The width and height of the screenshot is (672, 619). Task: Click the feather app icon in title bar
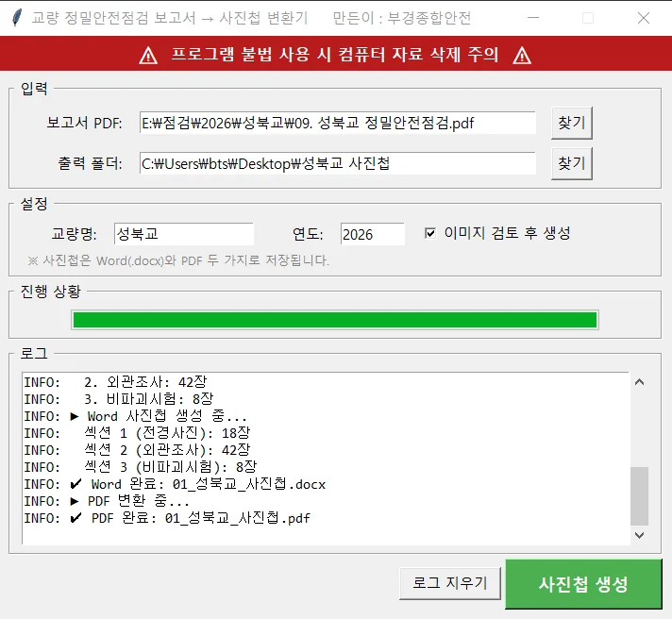(17, 18)
